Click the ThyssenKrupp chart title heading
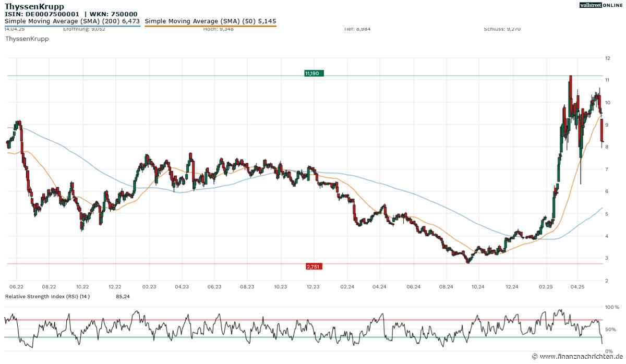Image resolution: width=626 pixels, height=364 pixels. (x=34, y=6)
